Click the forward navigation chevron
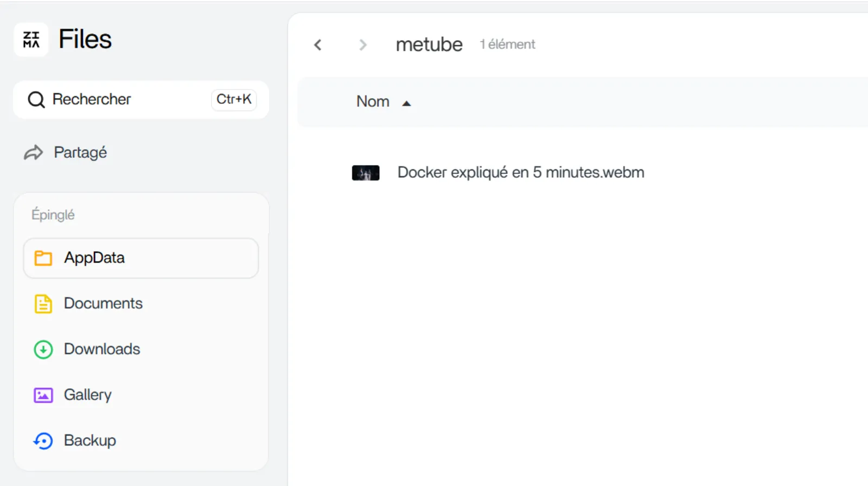Image resolution: width=868 pixels, height=486 pixels. coord(362,44)
